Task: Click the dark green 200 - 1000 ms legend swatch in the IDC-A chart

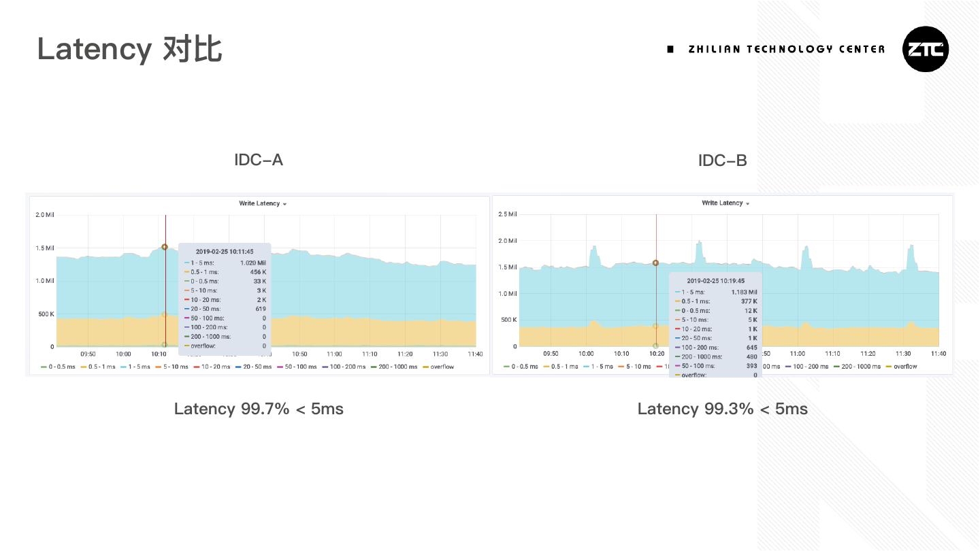Action: tap(374, 367)
